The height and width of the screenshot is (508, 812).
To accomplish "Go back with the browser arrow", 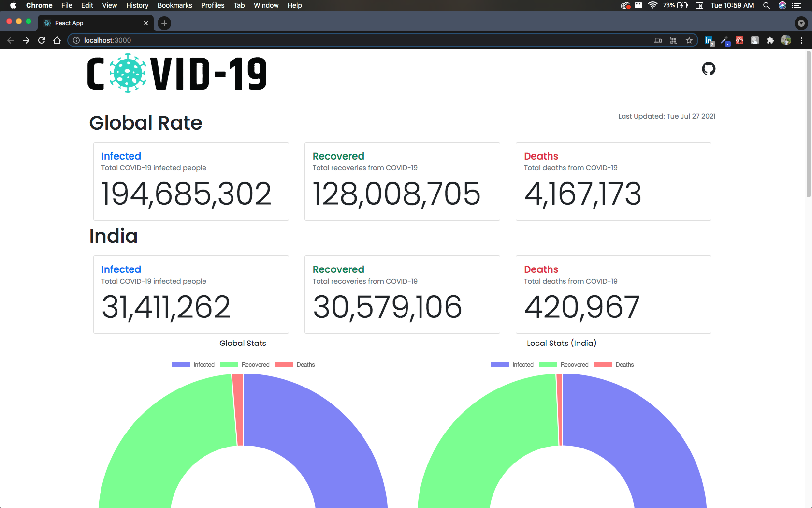I will point(11,40).
